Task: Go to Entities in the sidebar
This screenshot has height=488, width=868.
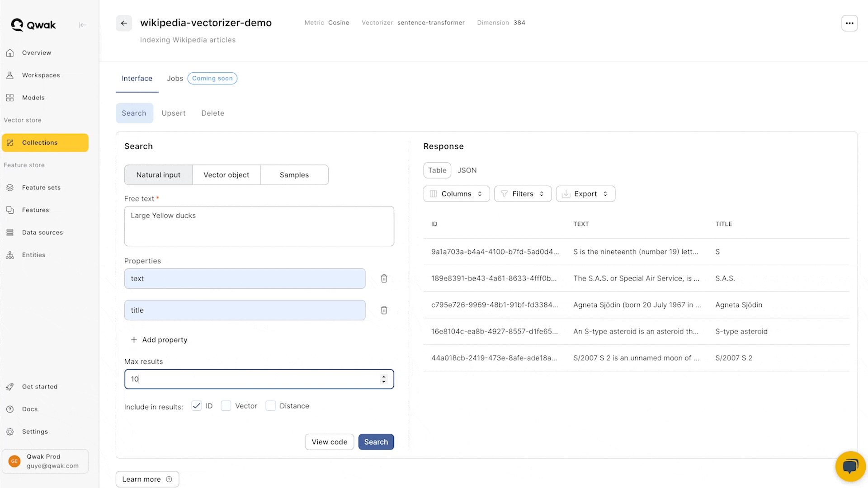Action: pyautogui.click(x=33, y=255)
